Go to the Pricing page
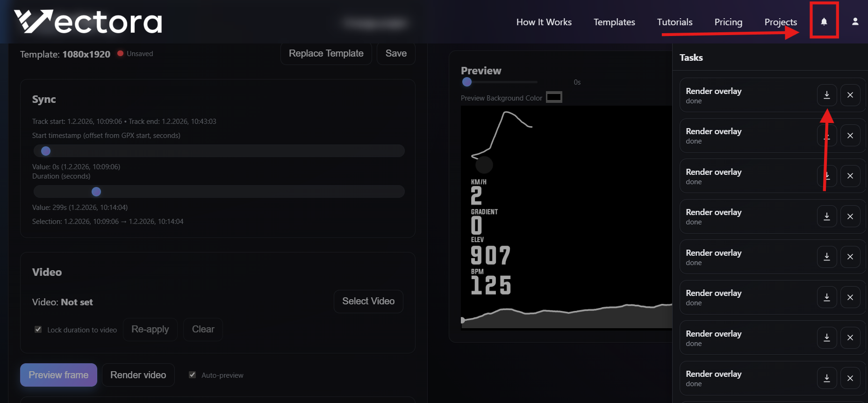 (728, 22)
